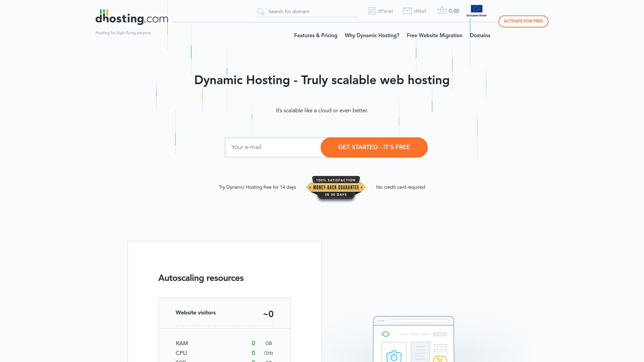Click the ACTIVATE FOR FREE button
Image resolution: width=644 pixels, height=362 pixels.
coord(523,21)
